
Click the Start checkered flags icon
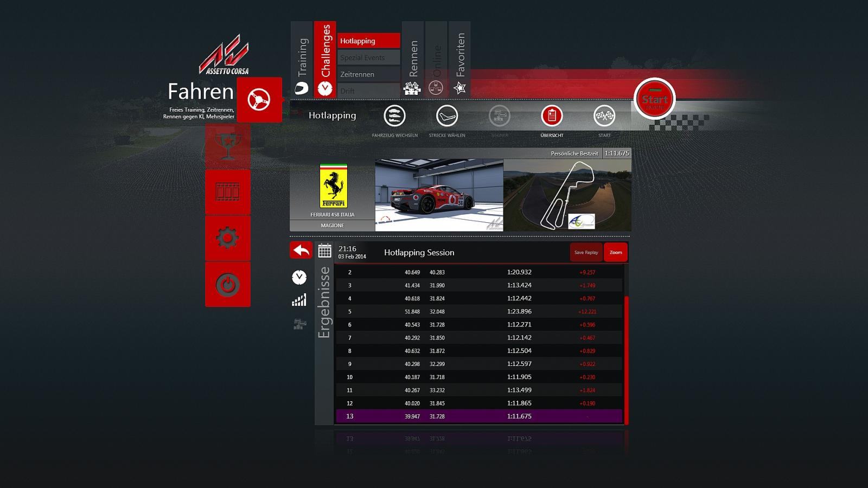point(604,115)
